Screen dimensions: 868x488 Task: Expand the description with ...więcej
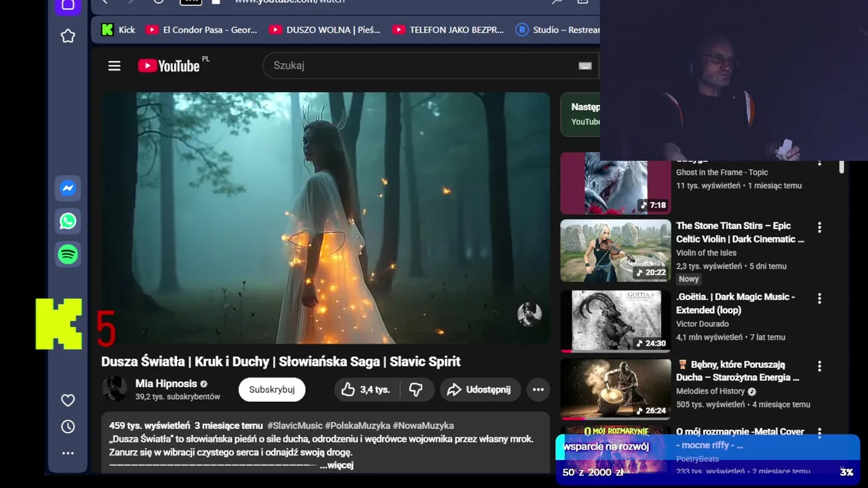click(x=336, y=465)
